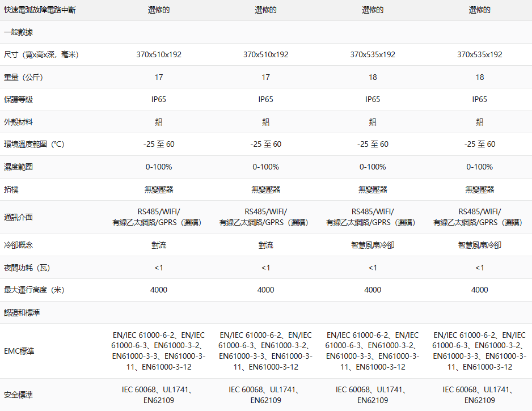The image size is (532, 411).
Task: Select weight value 18 in third product column
Action: (373, 77)
